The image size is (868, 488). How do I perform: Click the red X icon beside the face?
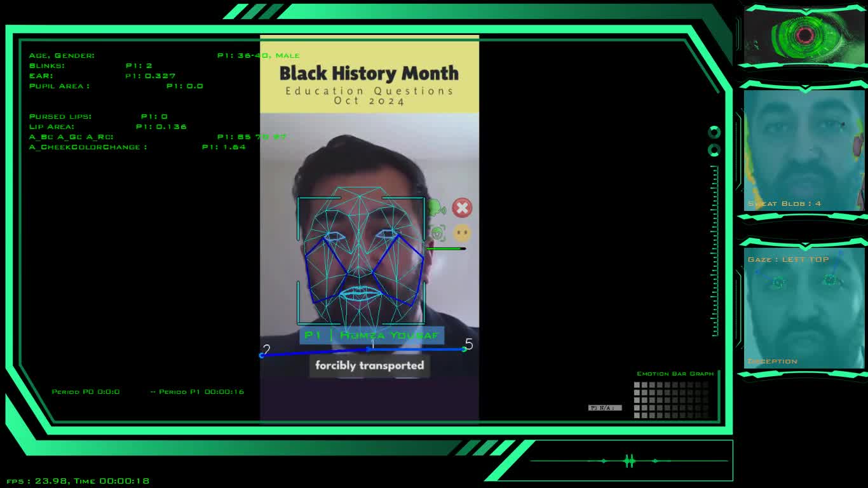click(x=462, y=208)
